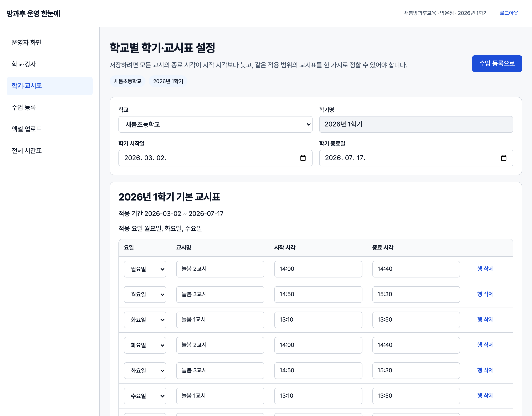Edit end time 14:40 in 월요일 row
This screenshot has width=532, height=416.
click(416, 269)
